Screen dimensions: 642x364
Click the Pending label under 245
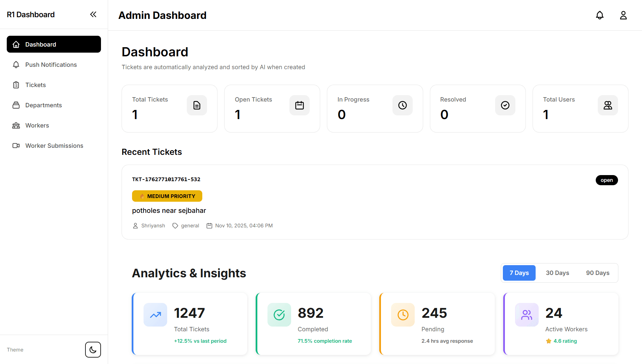pyautogui.click(x=433, y=329)
